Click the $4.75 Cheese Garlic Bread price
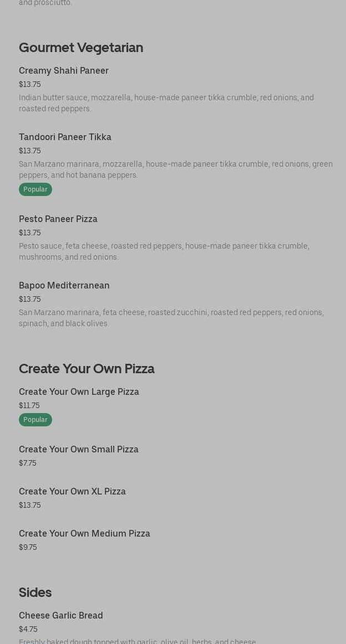The height and width of the screenshot is (644, 346). 28,630
